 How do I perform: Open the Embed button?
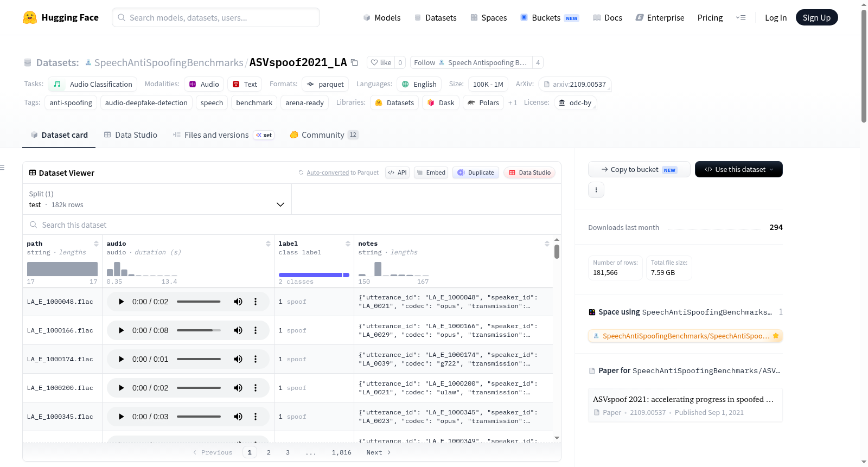[431, 172]
